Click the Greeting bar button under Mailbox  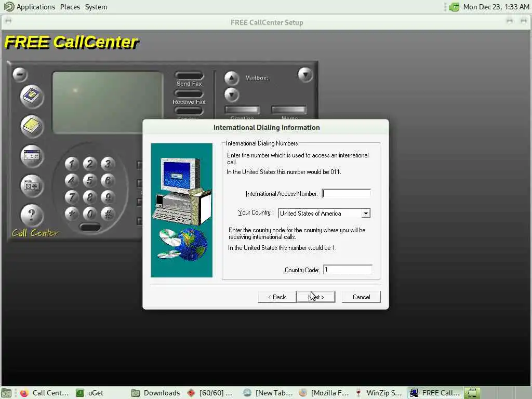(x=242, y=110)
